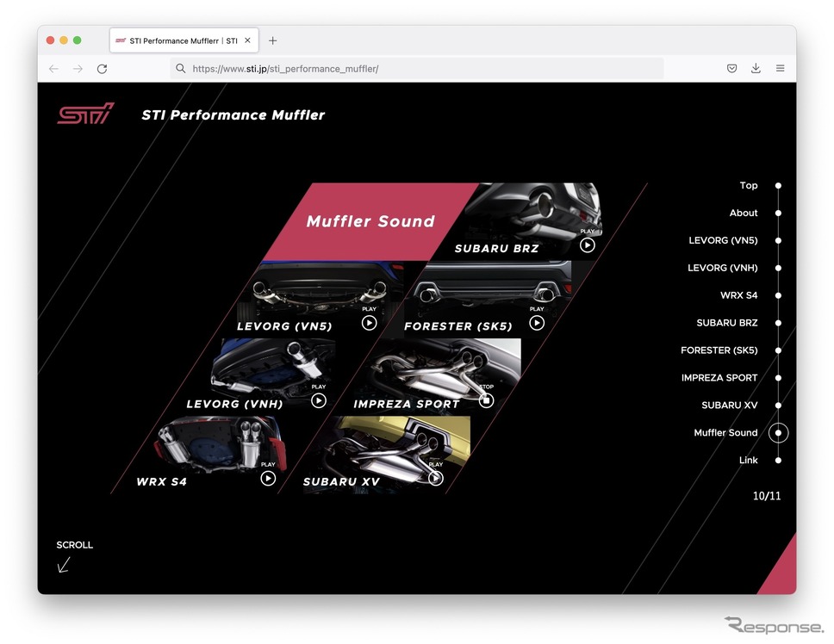Select the STI Performance Muffler browser tab
Screen dimensions: 834x644
point(184,40)
